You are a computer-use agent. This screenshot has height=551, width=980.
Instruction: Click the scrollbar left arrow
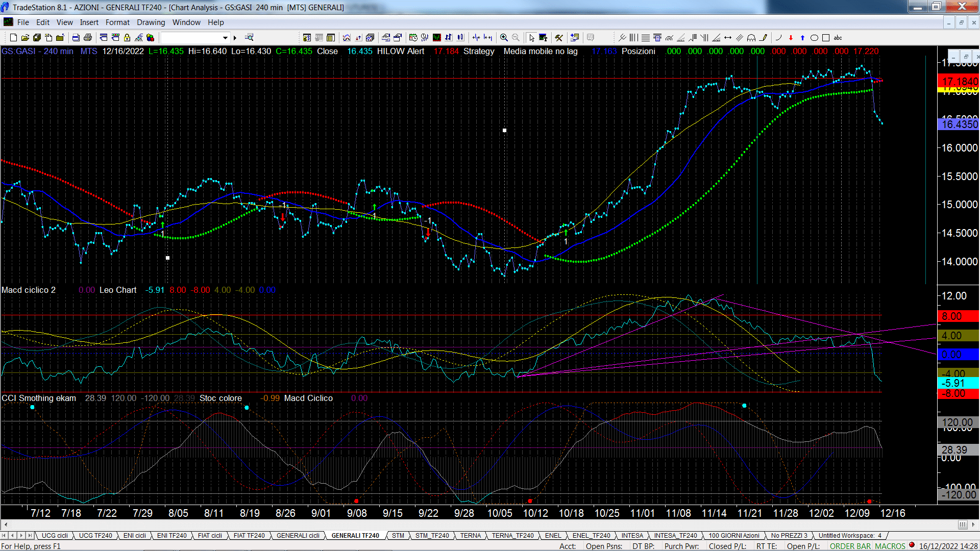(x=6, y=525)
